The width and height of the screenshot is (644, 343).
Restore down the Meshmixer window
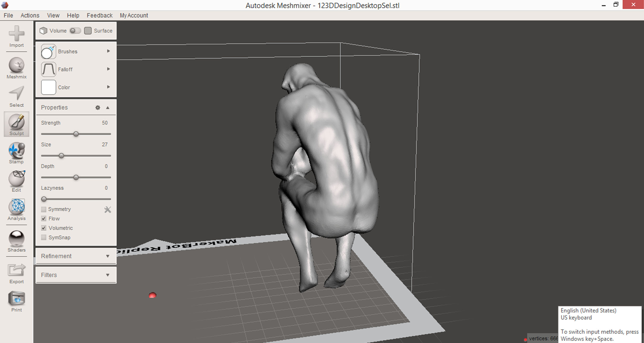(616, 5)
